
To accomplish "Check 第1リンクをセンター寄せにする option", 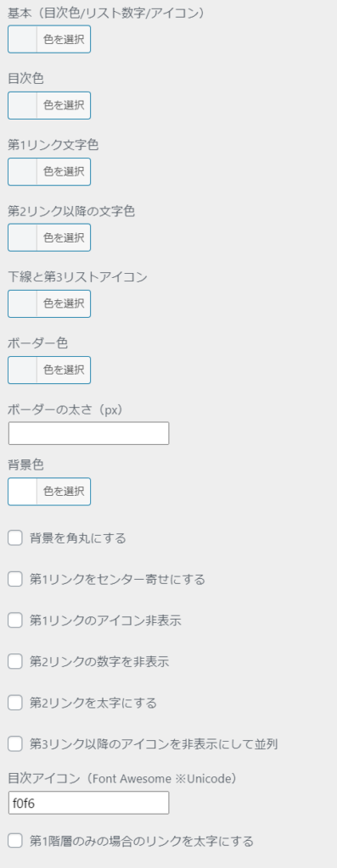I will [x=15, y=579].
